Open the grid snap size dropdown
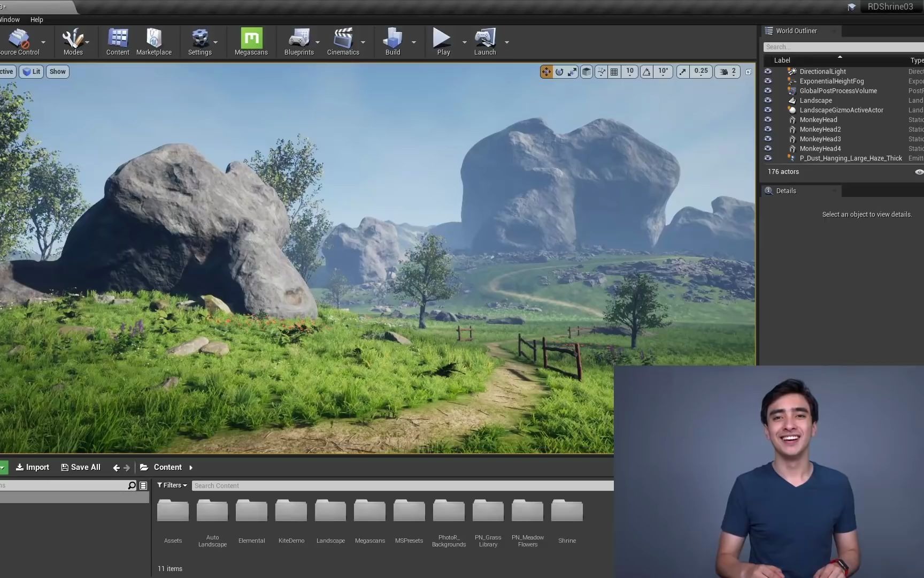The image size is (924, 578). (630, 71)
